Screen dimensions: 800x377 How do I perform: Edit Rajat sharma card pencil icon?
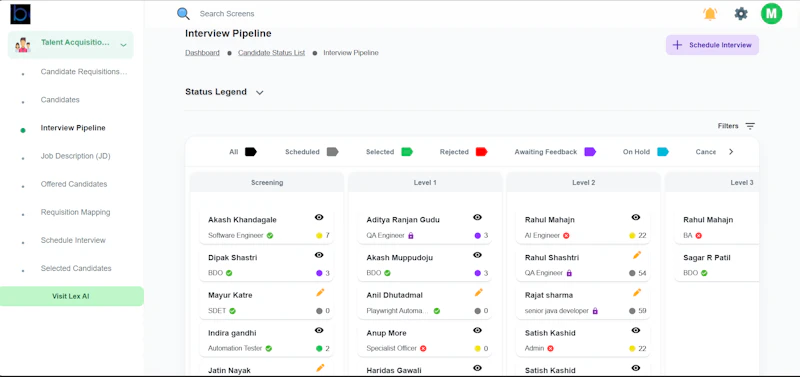637,292
